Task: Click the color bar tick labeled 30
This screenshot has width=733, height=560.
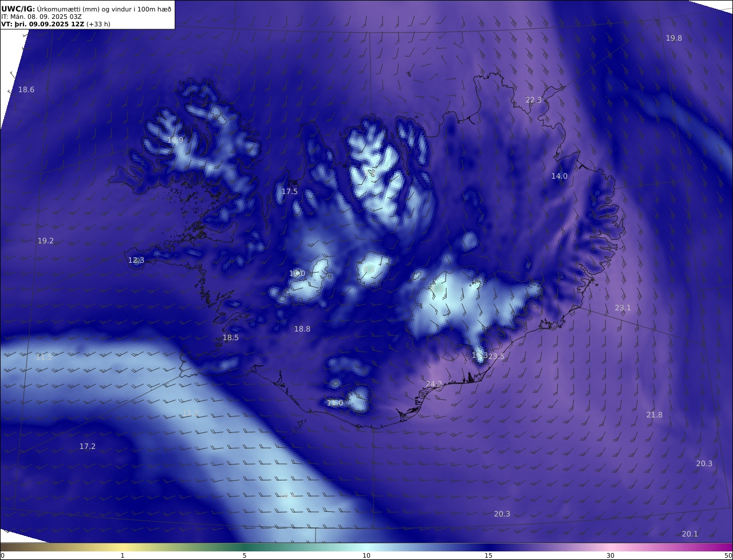Action: (610, 555)
